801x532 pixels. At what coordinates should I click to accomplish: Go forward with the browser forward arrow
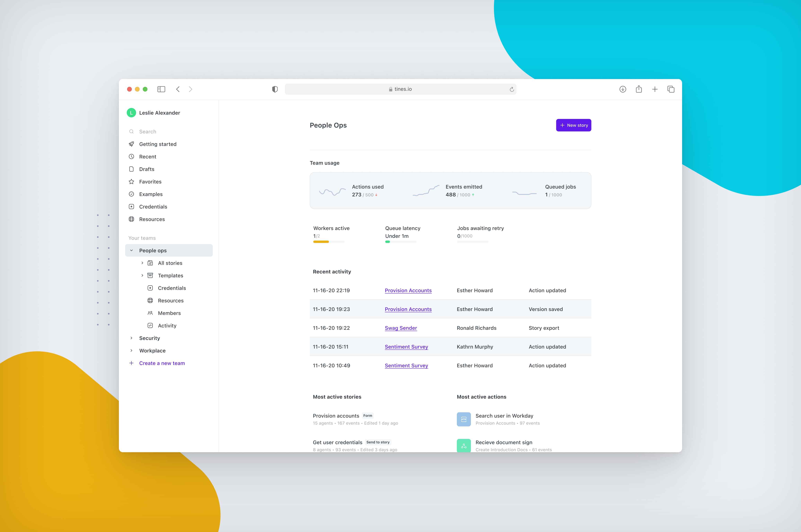191,89
